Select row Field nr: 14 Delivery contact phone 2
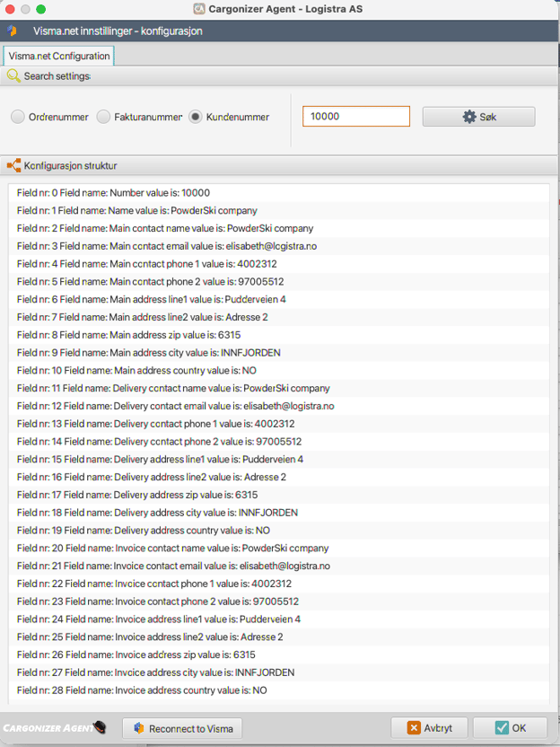560x747 pixels. pyautogui.click(x=279, y=442)
